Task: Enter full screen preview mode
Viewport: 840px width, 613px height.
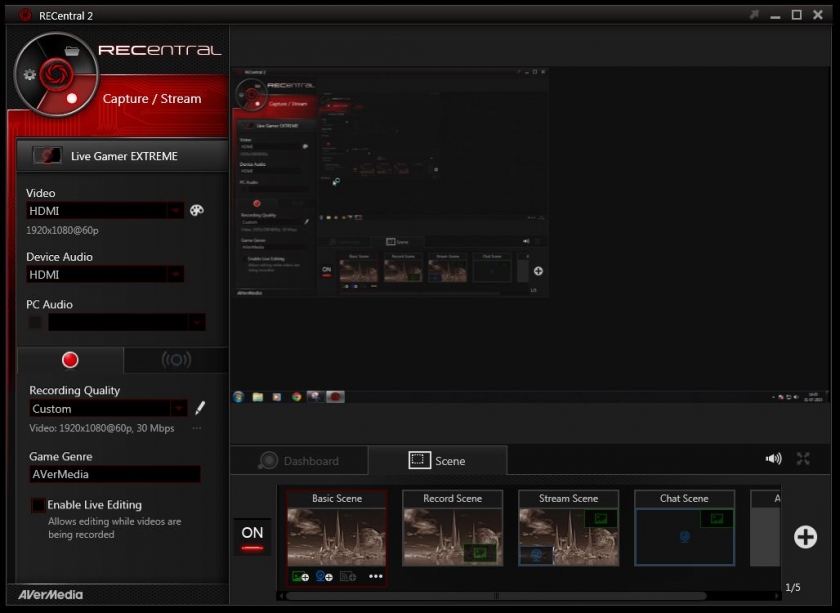Action: [802, 459]
